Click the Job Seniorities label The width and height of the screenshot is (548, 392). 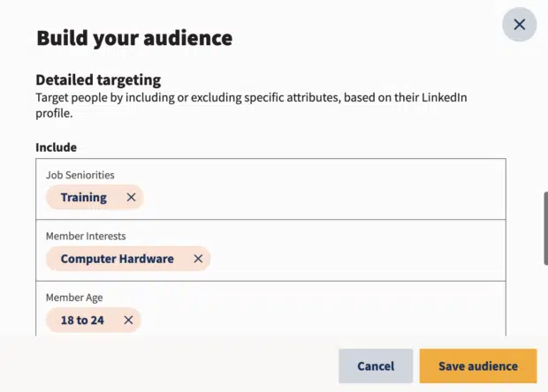click(x=80, y=175)
